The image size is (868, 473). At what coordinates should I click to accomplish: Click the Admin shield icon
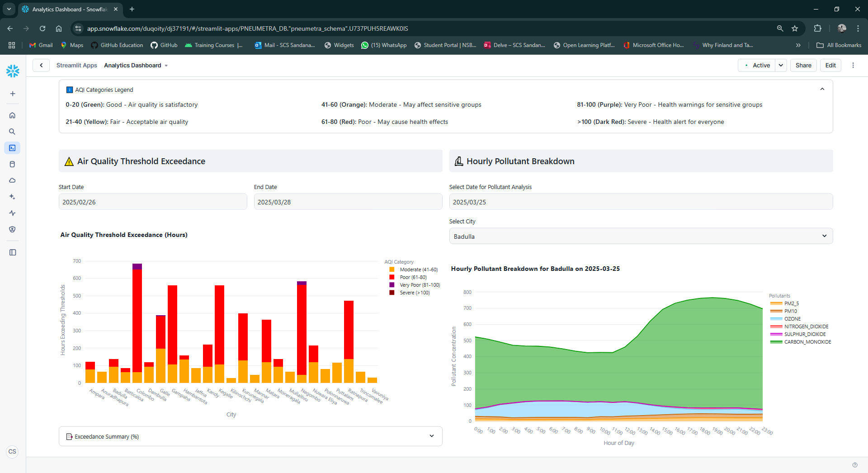tap(12, 229)
